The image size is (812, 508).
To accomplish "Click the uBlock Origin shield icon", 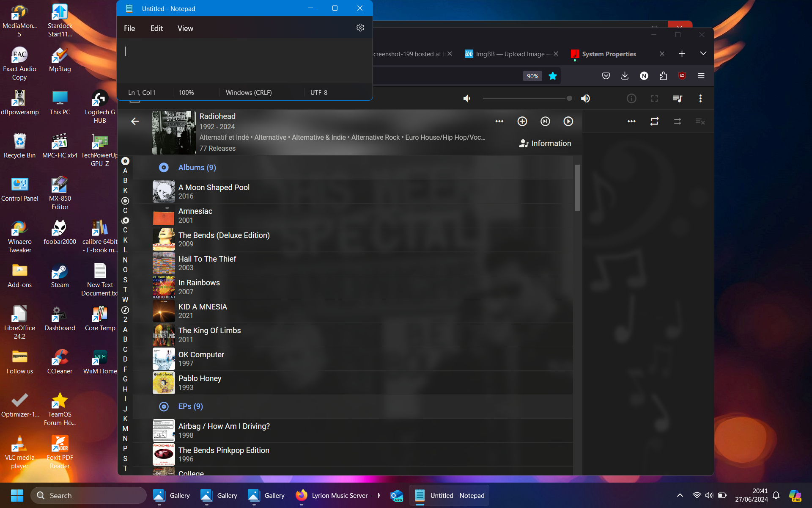I will [682, 76].
